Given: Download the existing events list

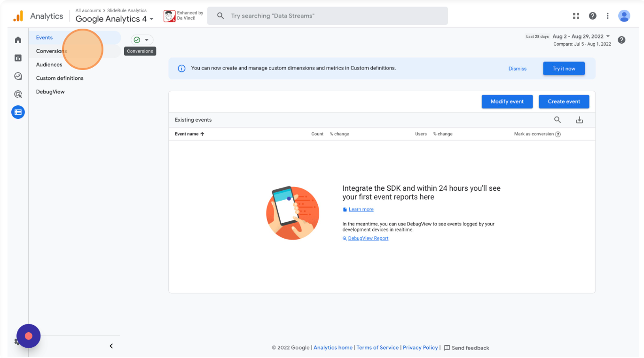Looking at the screenshot, I should (579, 120).
